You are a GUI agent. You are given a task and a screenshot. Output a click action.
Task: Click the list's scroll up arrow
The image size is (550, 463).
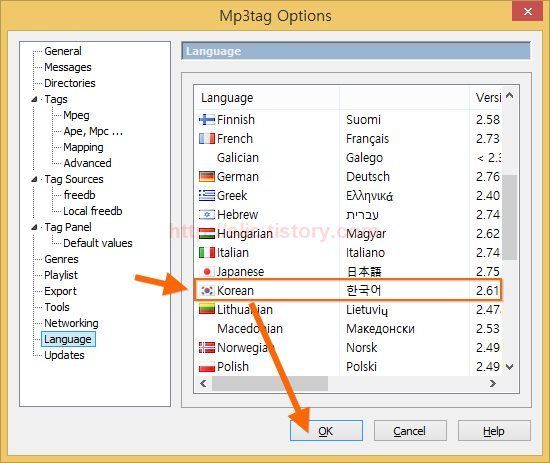click(x=510, y=95)
